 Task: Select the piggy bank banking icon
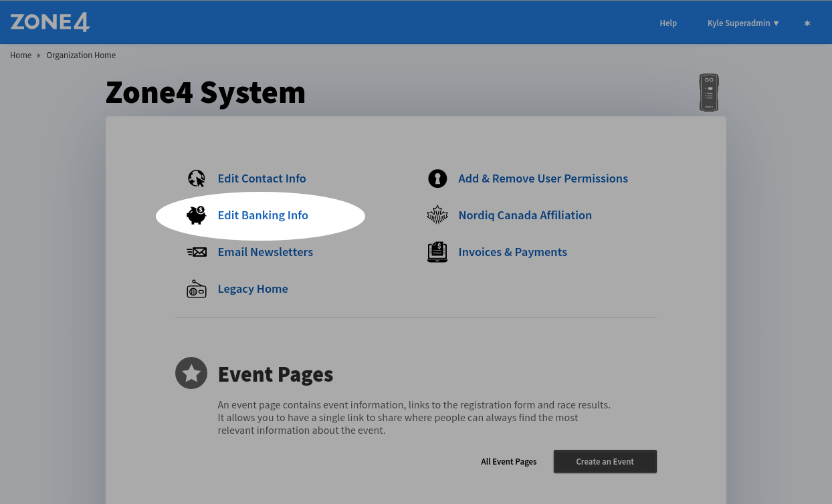click(x=196, y=215)
